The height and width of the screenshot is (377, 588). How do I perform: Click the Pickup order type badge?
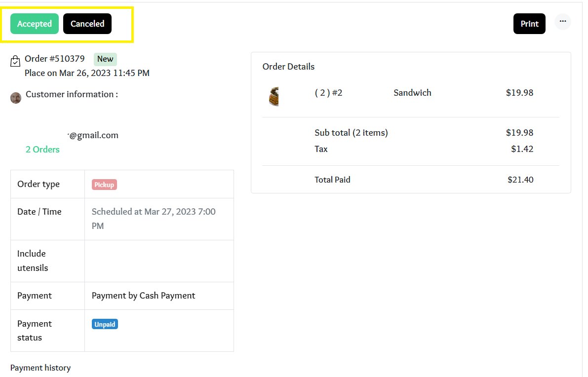[104, 185]
